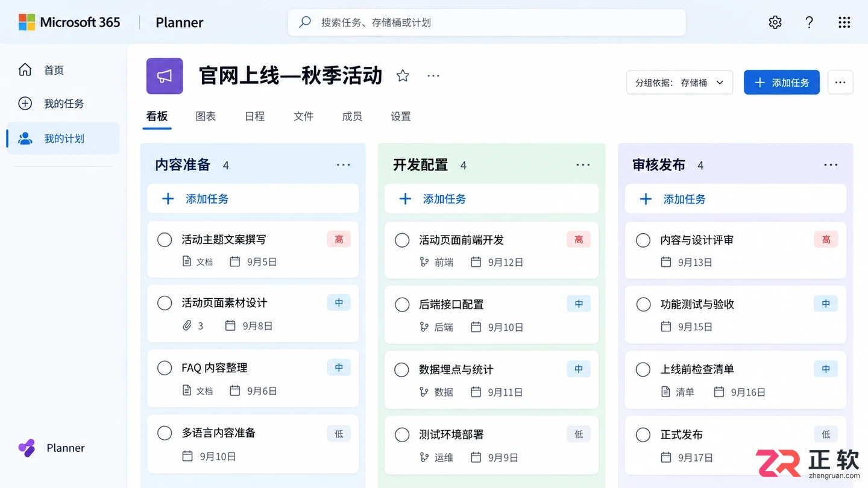Click the people icon for 我的计划
Viewport: 868px width, 488px height.
(x=25, y=139)
